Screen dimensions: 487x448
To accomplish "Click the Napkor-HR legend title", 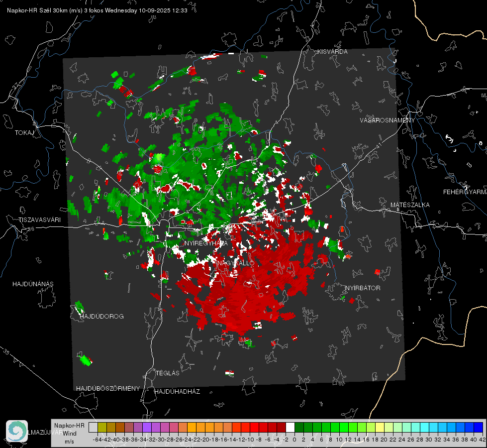I will click(x=69, y=426).
